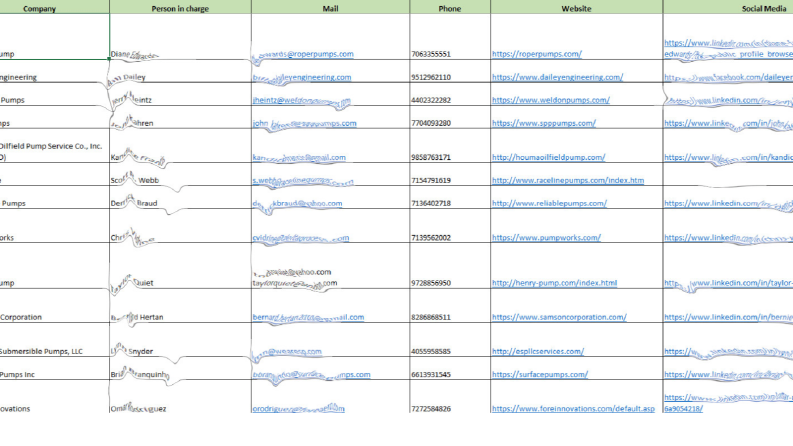The width and height of the screenshot is (793, 446).
Task: Open the daileyengineering.com website link
Action: pyautogui.click(x=557, y=77)
